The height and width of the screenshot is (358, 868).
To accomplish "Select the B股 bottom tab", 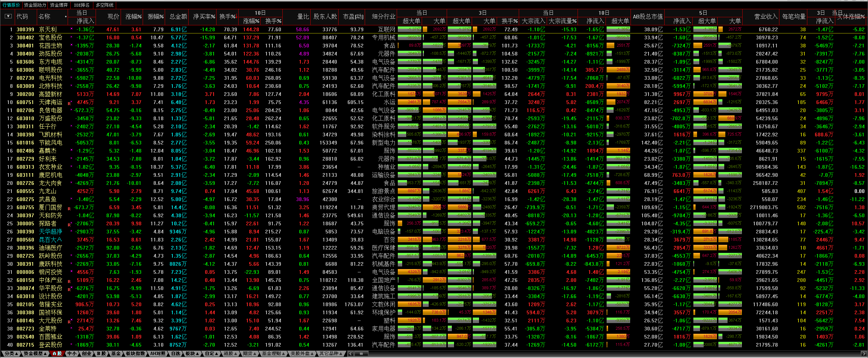I will tap(101, 354).
